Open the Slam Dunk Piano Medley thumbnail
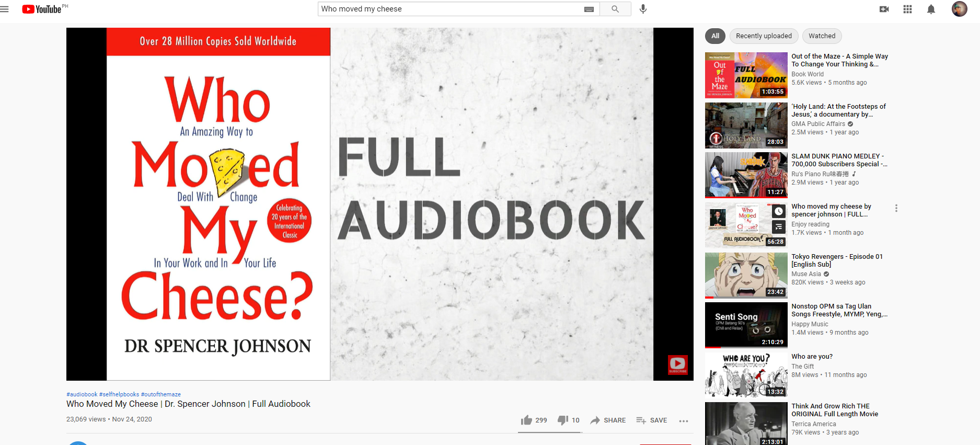The height and width of the screenshot is (445, 980). click(x=746, y=175)
